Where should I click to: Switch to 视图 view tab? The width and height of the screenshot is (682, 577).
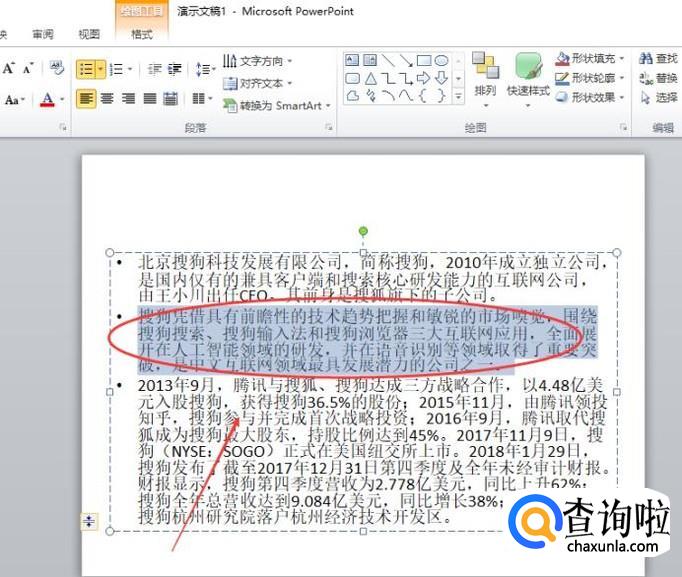89,34
